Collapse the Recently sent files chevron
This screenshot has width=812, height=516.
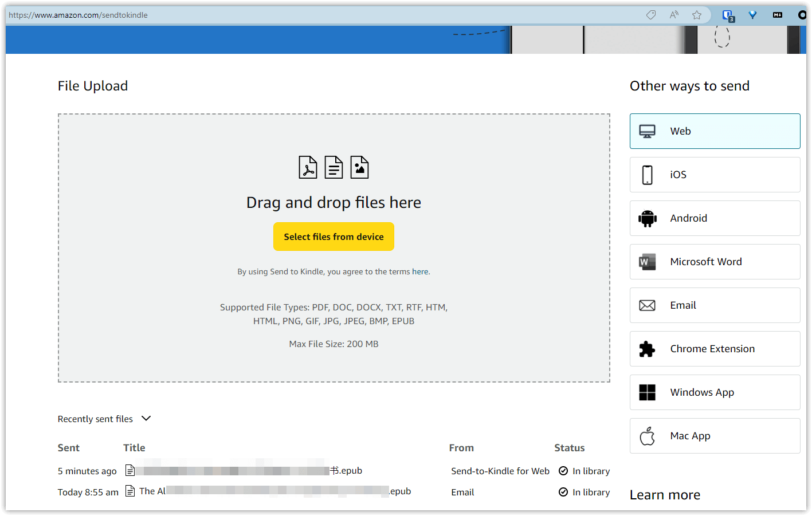point(146,419)
